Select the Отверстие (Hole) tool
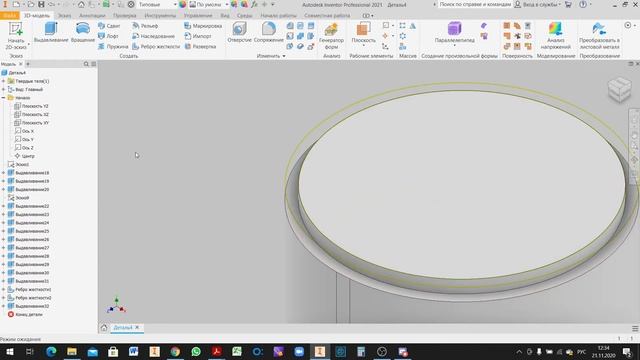The height and width of the screenshot is (360, 640). coord(240,33)
